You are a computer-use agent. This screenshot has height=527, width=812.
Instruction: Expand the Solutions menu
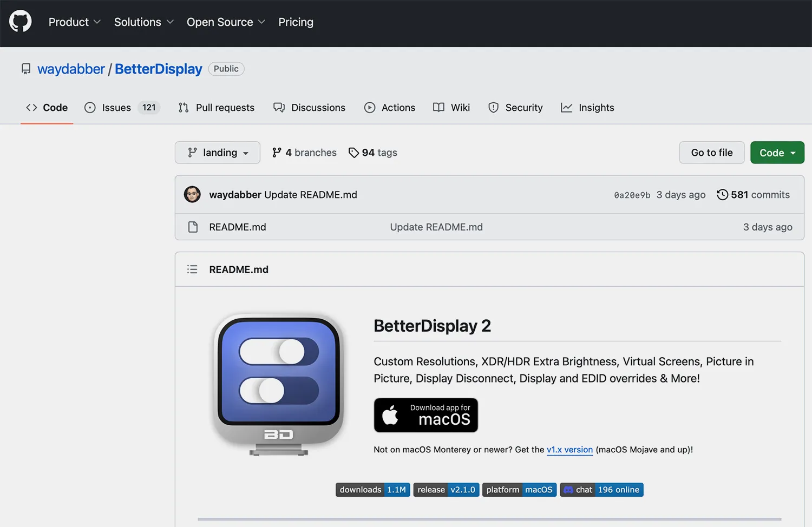(x=143, y=22)
